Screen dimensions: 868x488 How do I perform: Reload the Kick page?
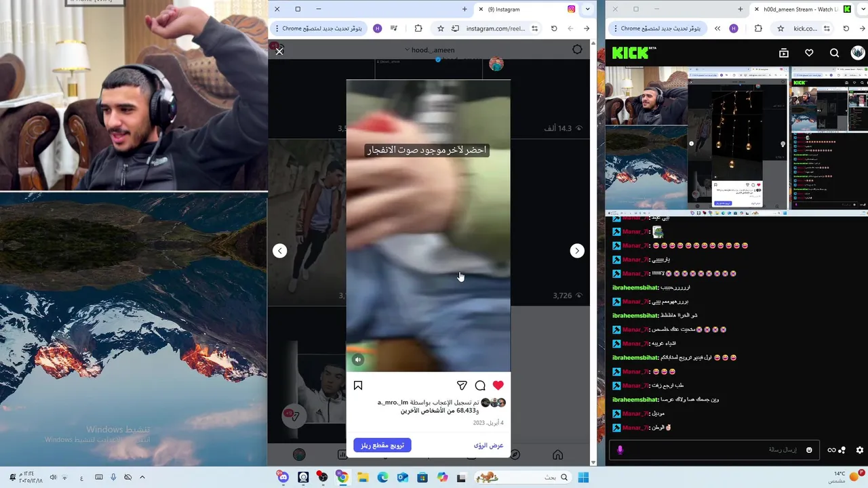pyautogui.click(x=846, y=28)
